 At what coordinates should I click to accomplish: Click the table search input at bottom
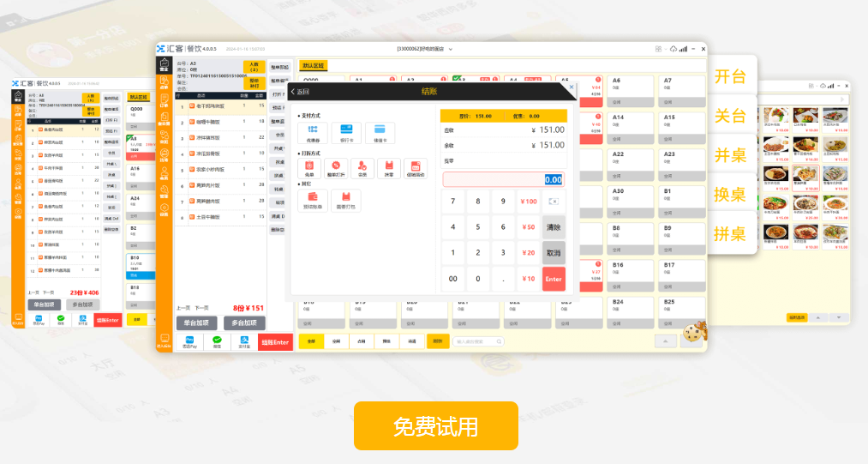point(478,341)
